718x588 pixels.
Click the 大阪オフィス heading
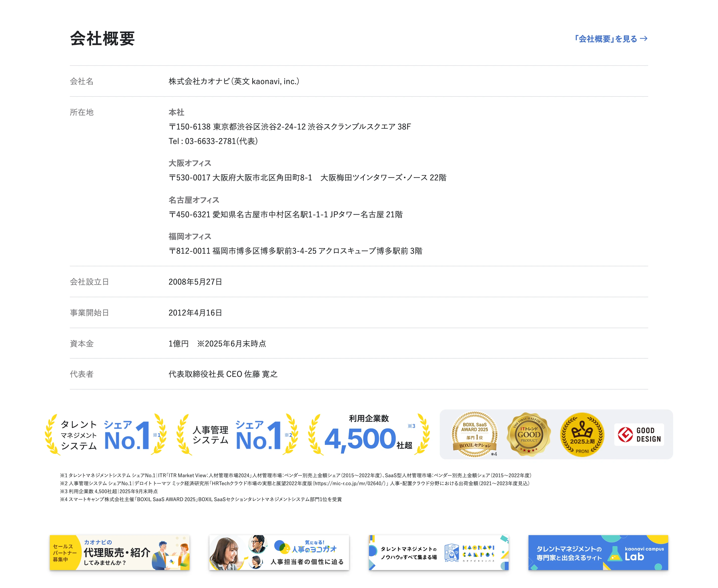pyautogui.click(x=190, y=163)
